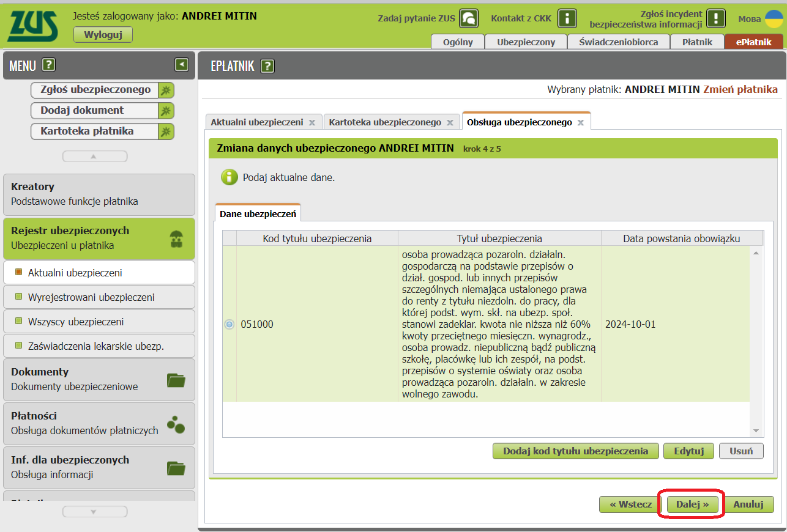787x532 pixels.
Task: Close the Kartoteka ubezpieczonego tab
Action: [x=450, y=122]
